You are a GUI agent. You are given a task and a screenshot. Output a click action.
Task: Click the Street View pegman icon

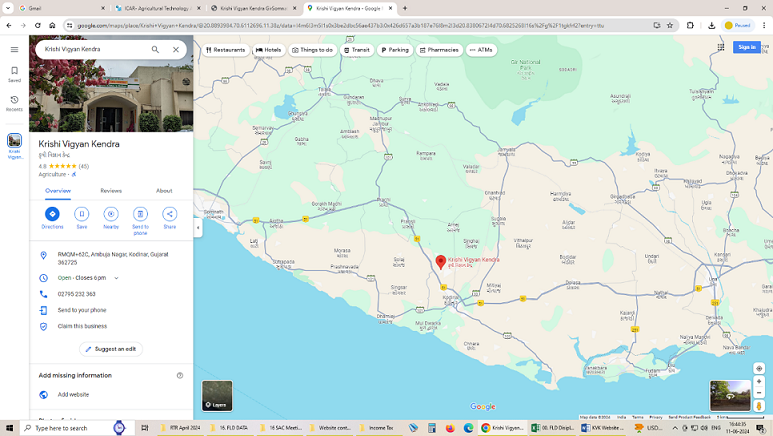(759, 406)
